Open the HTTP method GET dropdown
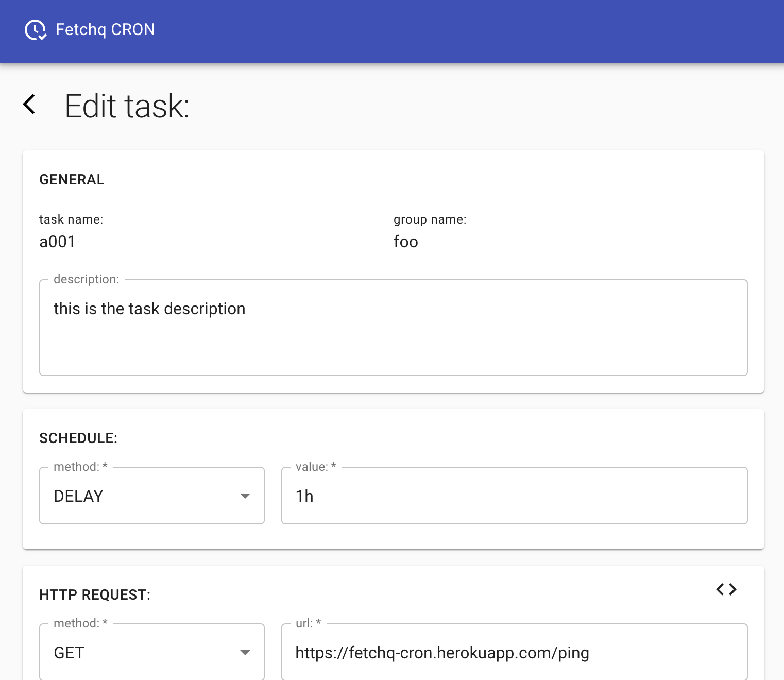 tap(152, 652)
